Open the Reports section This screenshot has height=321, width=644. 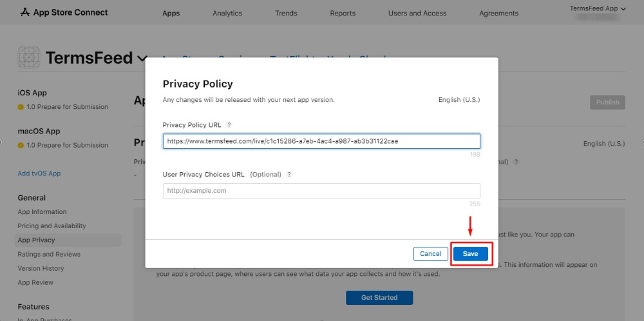tap(343, 13)
